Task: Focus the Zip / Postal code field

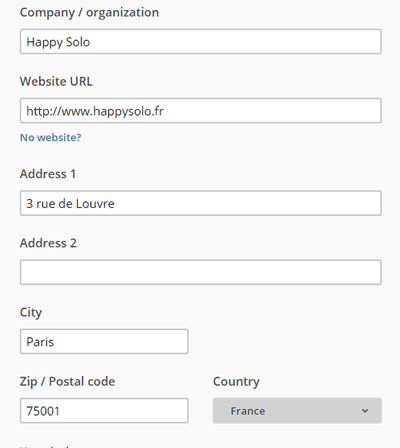Action: click(104, 411)
